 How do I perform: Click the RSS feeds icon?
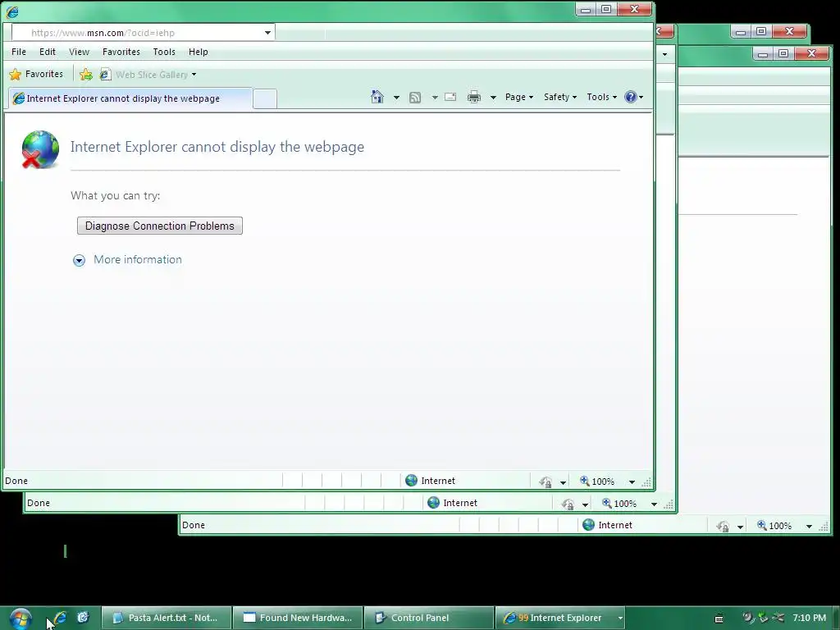414,98
